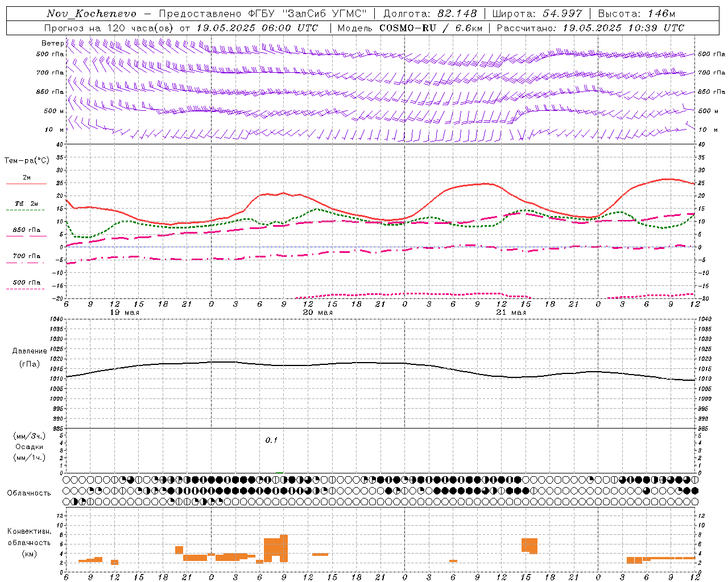This screenshot has height=582, width=728.
Task: Click the "700 гПа" temperature legend label
Action: click(27, 256)
